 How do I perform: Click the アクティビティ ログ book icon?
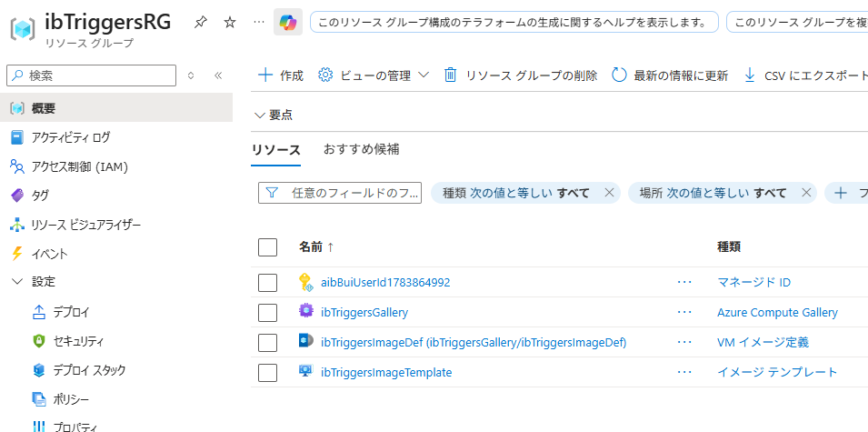pos(17,136)
